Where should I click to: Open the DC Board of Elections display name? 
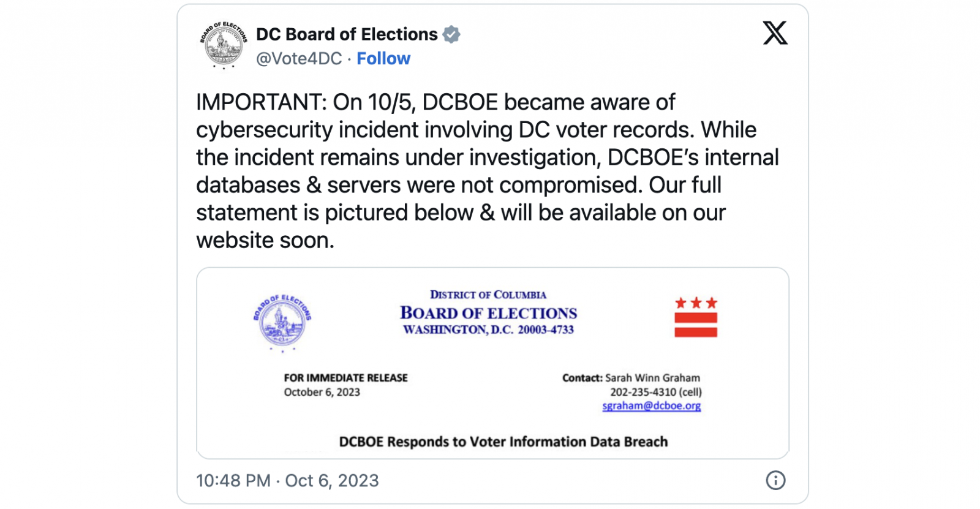tap(347, 34)
